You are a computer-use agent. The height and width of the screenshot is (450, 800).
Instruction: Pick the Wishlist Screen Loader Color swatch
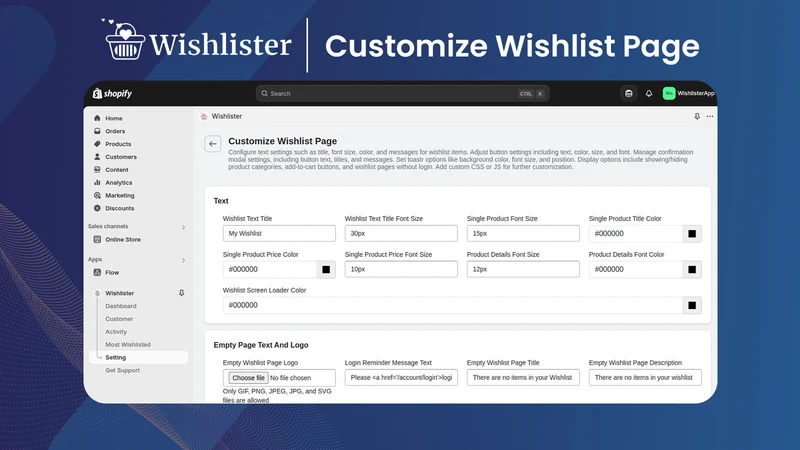tap(692, 305)
